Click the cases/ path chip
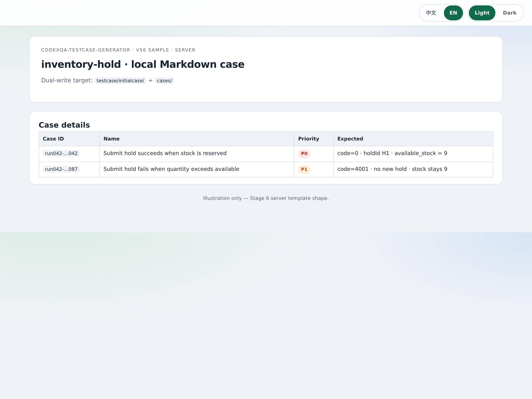The height and width of the screenshot is (399, 532). point(165,81)
